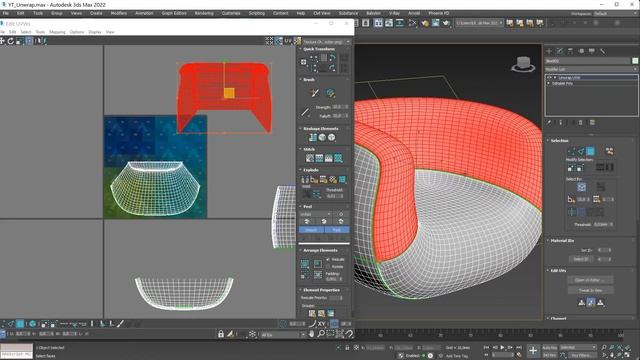Open the Rendering menu in main menu bar

204,13
